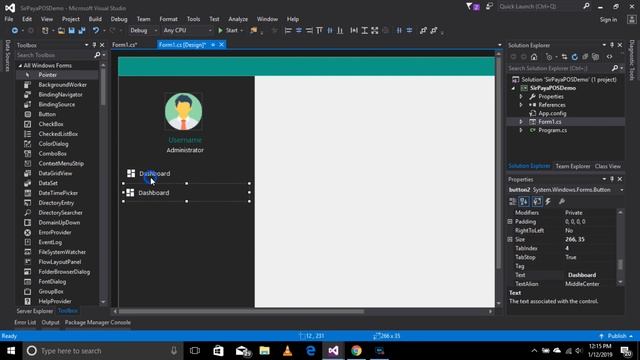Open the Build menu

(x=95, y=19)
